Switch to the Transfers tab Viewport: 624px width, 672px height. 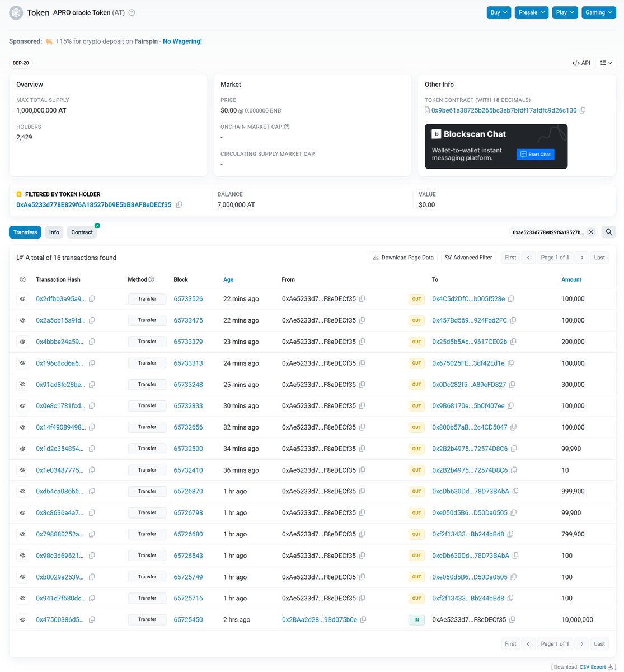click(x=25, y=232)
